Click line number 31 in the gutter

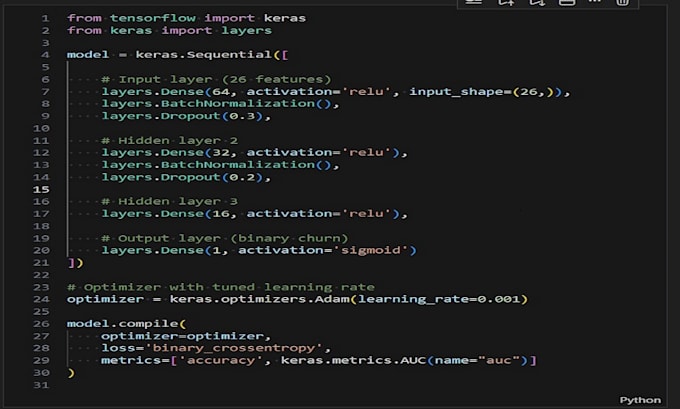click(x=41, y=385)
